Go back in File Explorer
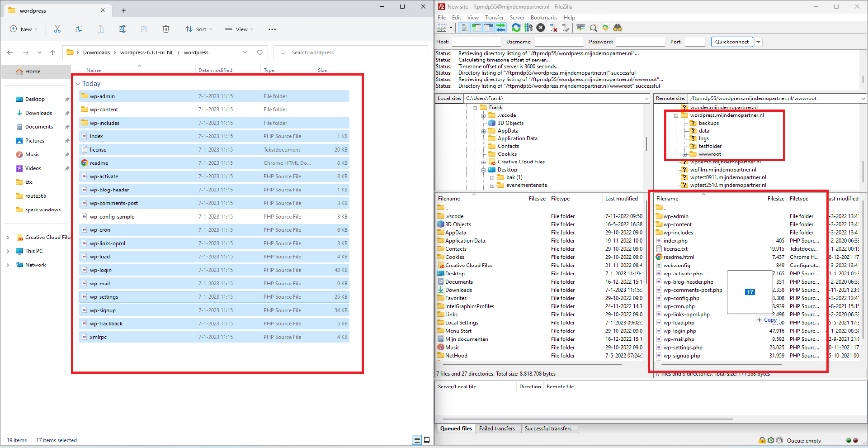The image size is (868, 448). 10,52
